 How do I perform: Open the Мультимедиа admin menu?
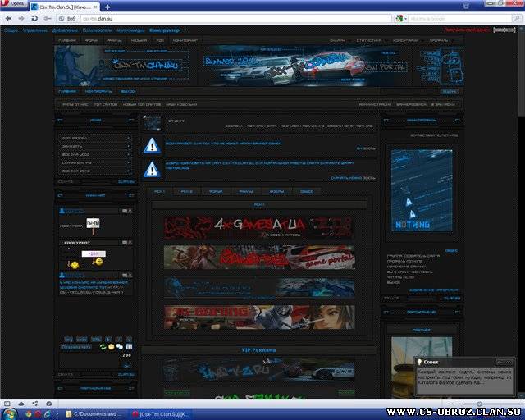(131, 30)
